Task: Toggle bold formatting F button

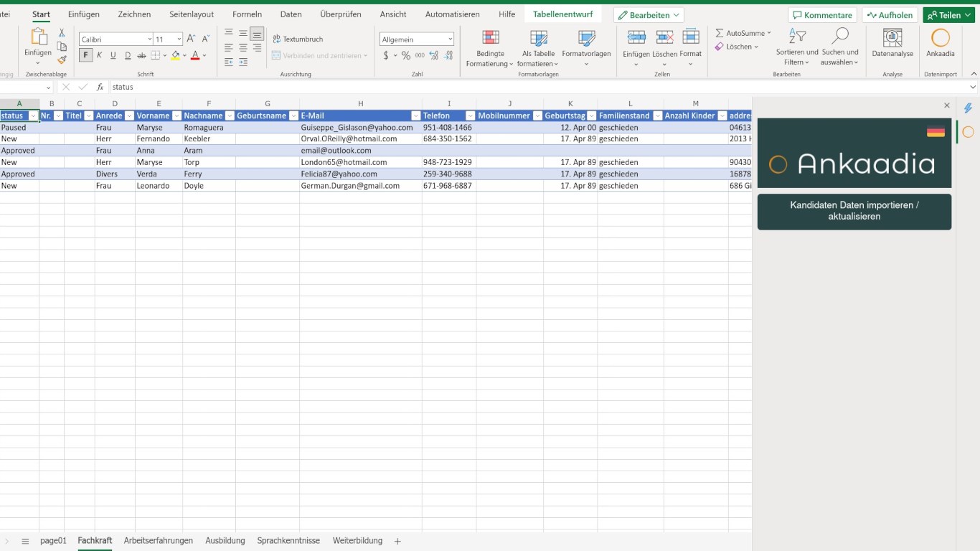Action: coord(85,55)
